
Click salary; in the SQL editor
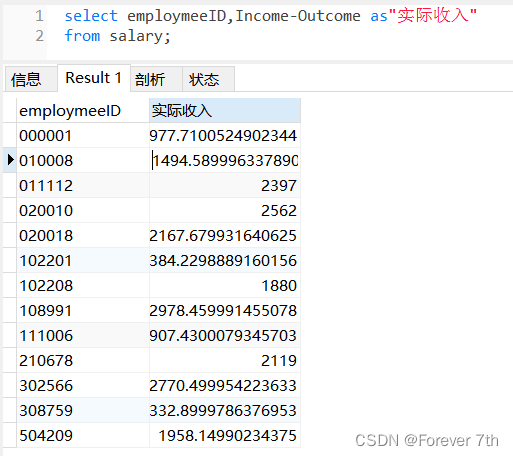pyautogui.click(x=140, y=36)
